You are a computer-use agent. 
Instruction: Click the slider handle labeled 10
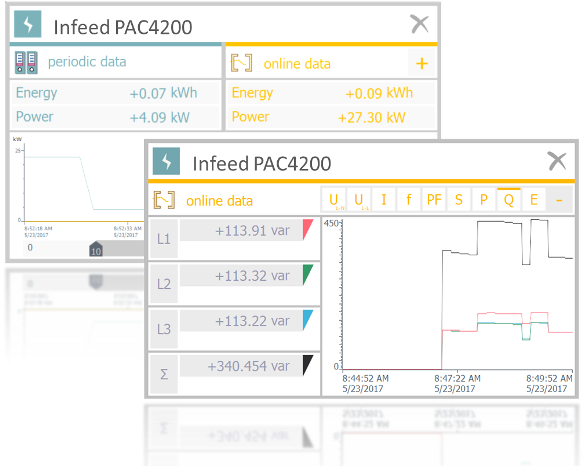pos(96,249)
